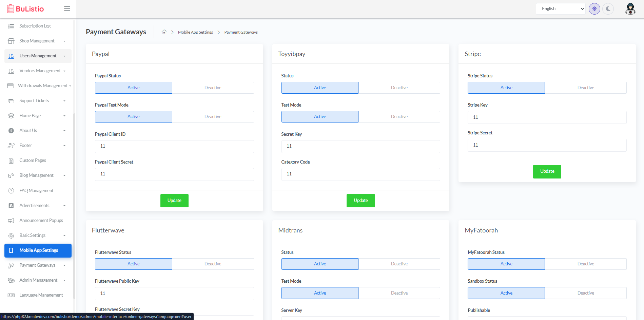Set Stripe Status to Deactive
Viewport: 644px width, 320px height.
coord(586,88)
